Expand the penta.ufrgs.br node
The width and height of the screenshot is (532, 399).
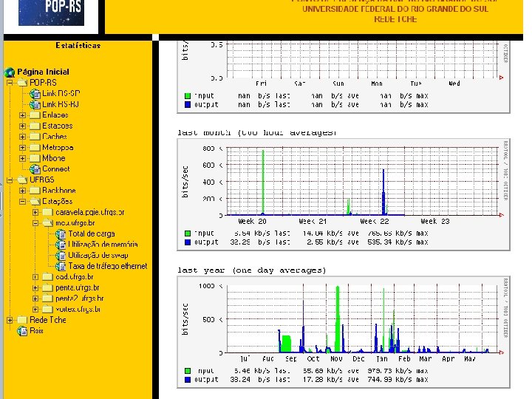[x=35, y=287]
